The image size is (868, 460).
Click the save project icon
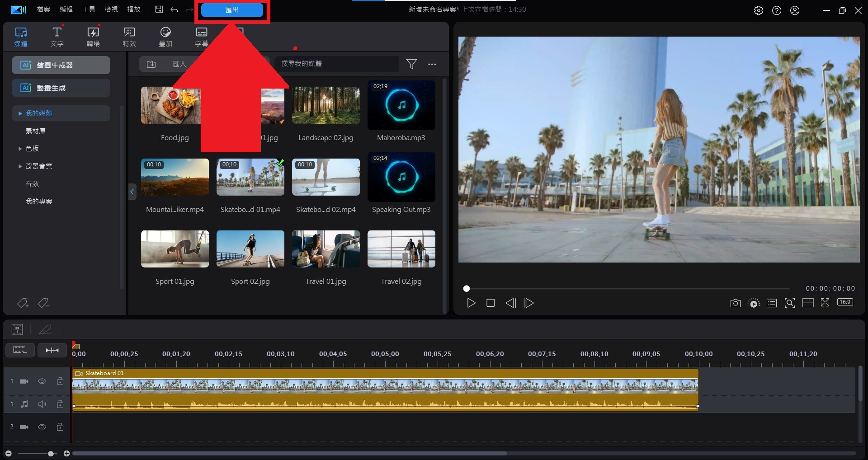coord(159,9)
